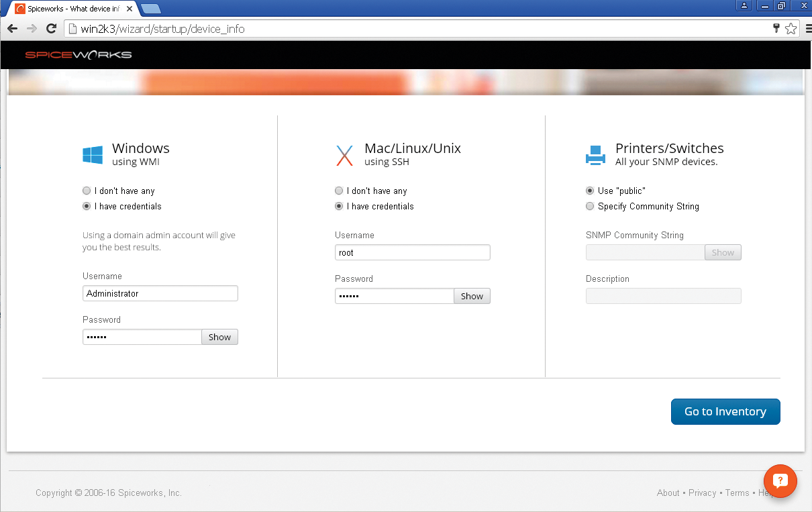The width and height of the screenshot is (812, 512).
Task: Click the Administrator username field
Action: [x=160, y=293]
